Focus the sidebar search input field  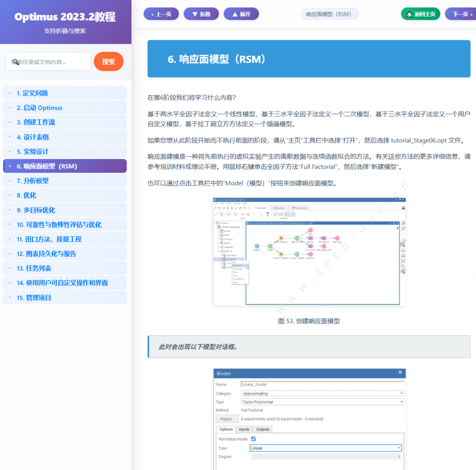point(48,62)
